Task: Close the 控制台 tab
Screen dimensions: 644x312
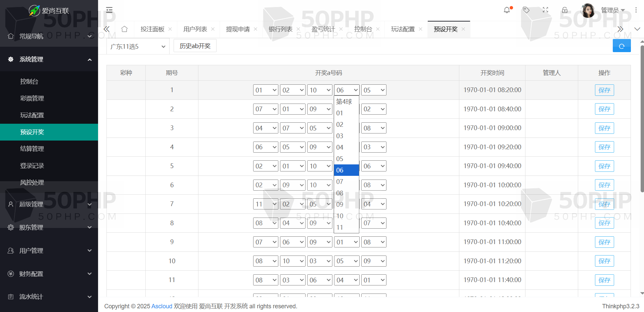Action: click(x=378, y=29)
